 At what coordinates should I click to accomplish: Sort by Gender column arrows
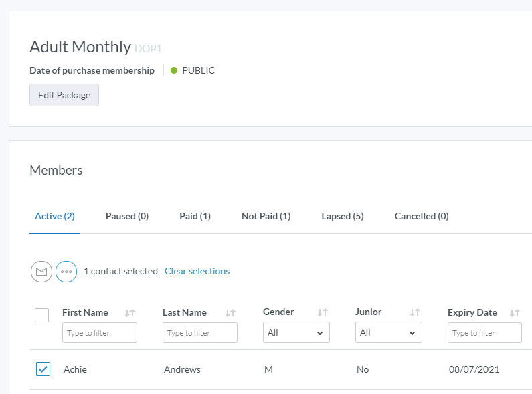pyautogui.click(x=323, y=313)
